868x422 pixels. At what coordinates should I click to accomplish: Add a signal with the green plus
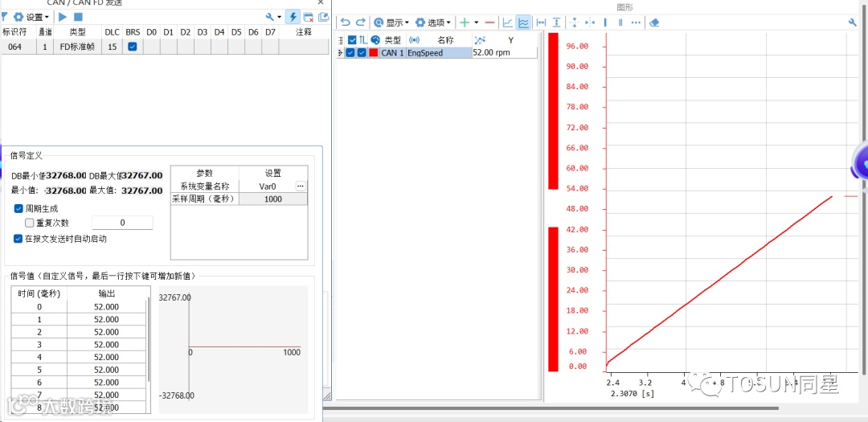(465, 23)
